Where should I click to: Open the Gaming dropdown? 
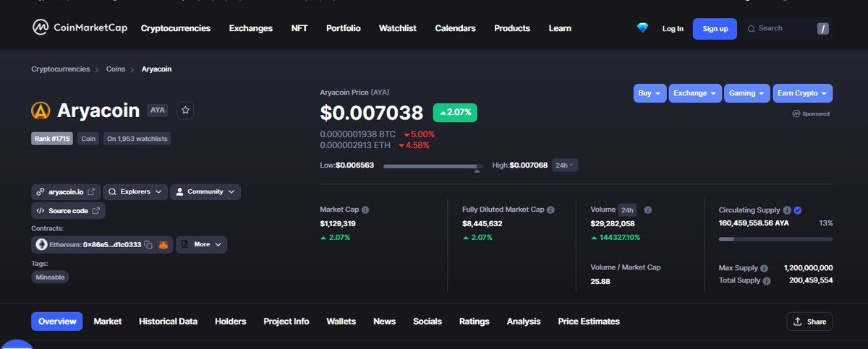click(747, 93)
